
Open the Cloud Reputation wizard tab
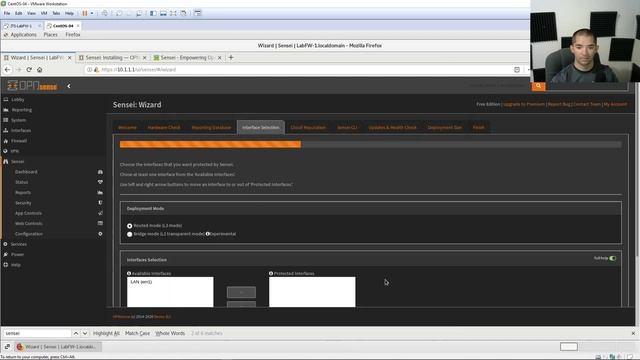[308, 127]
